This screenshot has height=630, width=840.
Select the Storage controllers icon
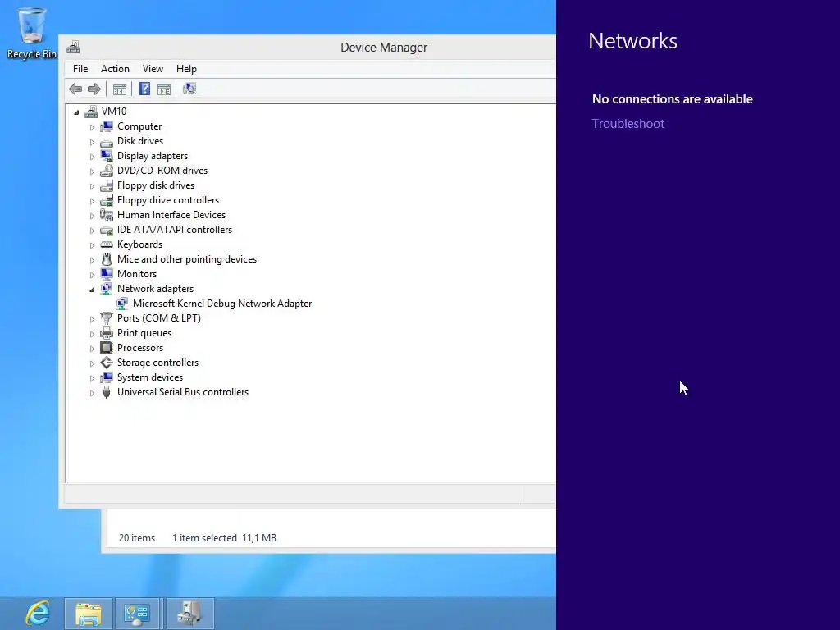pyautogui.click(x=107, y=363)
